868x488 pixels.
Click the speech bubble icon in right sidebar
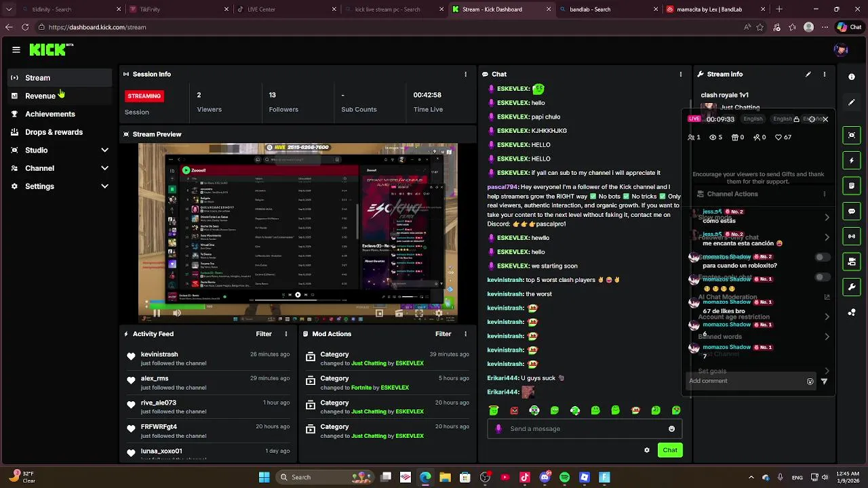(852, 211)
